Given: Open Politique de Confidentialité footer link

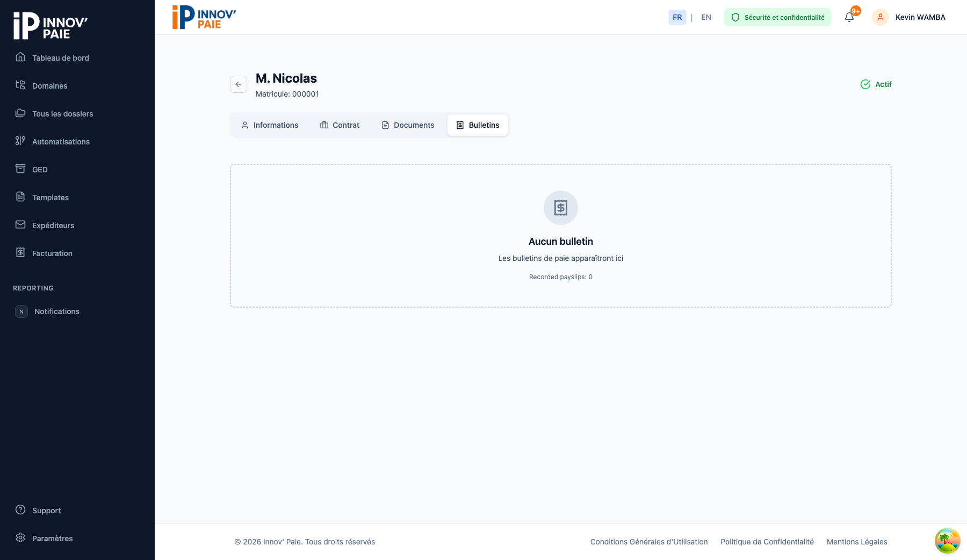Looking at the screenshot, I should (x=767, y=542).
